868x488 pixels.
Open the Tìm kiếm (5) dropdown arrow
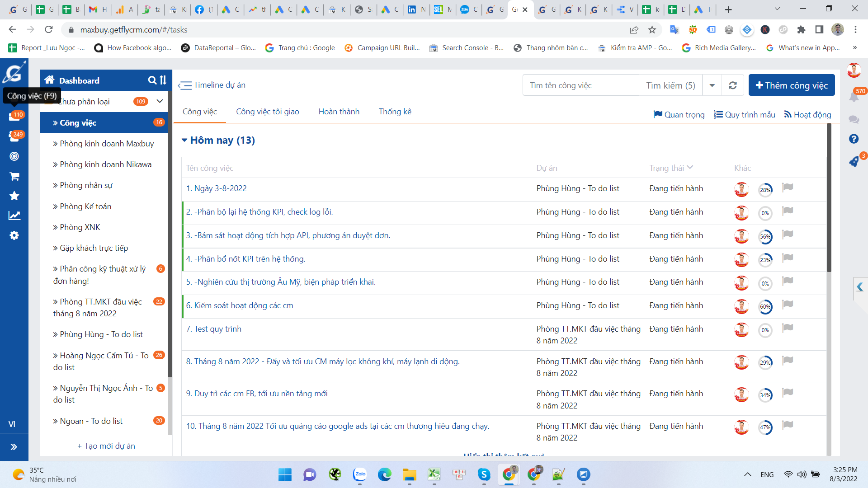712,85
